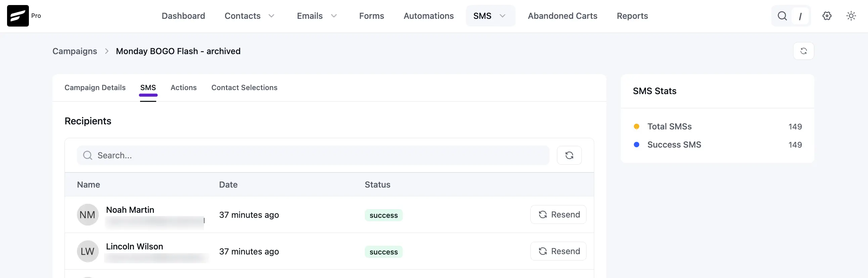Click the Status column header

[377, 185]
